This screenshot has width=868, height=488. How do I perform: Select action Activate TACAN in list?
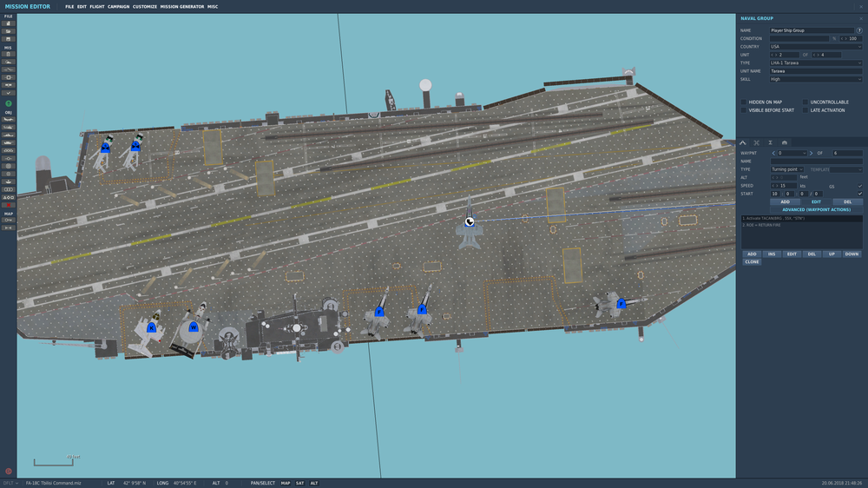[801, 218]
